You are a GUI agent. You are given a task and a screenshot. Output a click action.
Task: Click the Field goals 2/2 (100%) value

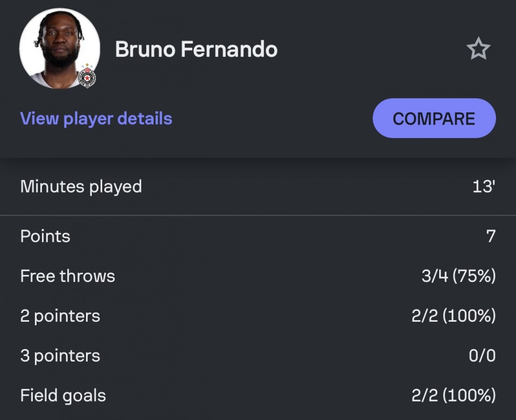pyautogui.click(x=453, y=396)
